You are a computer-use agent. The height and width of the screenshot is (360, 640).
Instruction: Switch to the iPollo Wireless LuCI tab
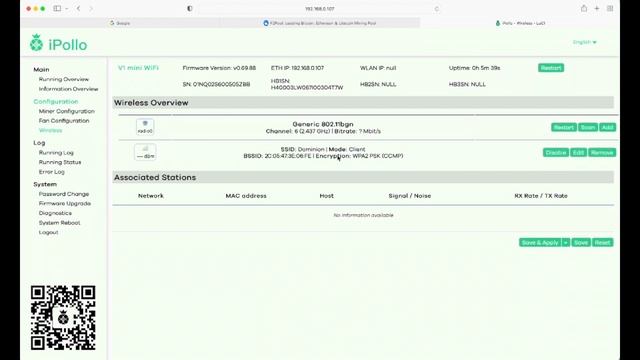tap(520, 23)
